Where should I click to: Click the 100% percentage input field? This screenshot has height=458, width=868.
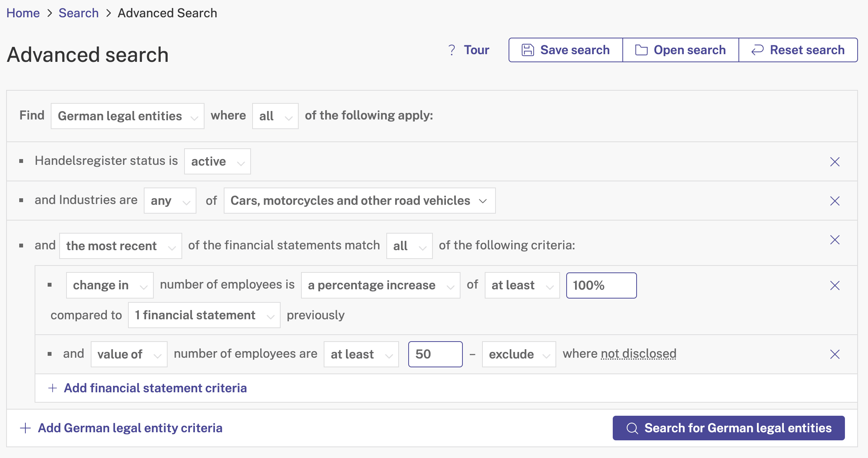[x=601, y=285]
